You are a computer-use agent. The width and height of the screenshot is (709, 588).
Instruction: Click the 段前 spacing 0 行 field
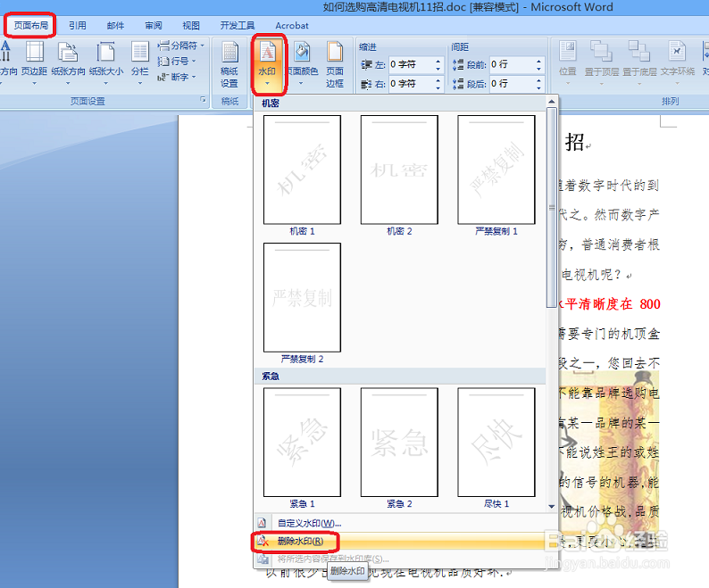(512, 64)
